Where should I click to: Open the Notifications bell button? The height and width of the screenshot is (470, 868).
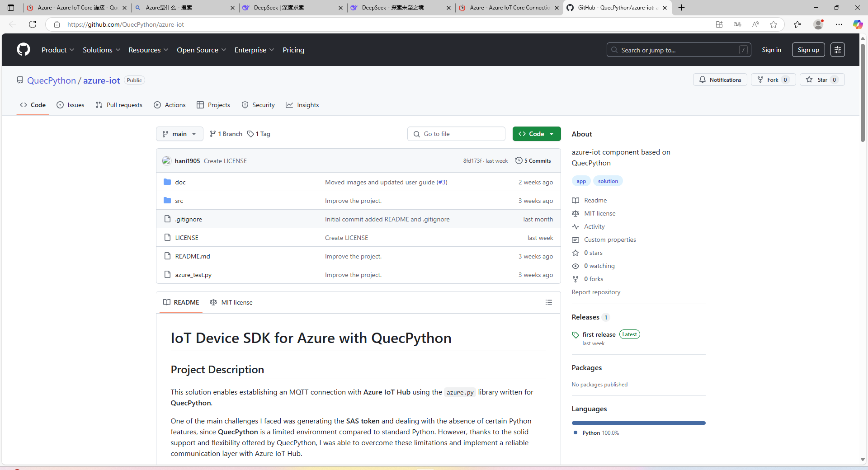[x=720, y=80]
